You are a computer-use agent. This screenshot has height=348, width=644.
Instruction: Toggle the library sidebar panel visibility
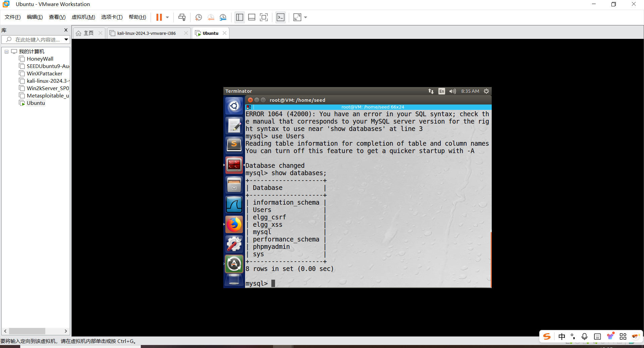239,17
